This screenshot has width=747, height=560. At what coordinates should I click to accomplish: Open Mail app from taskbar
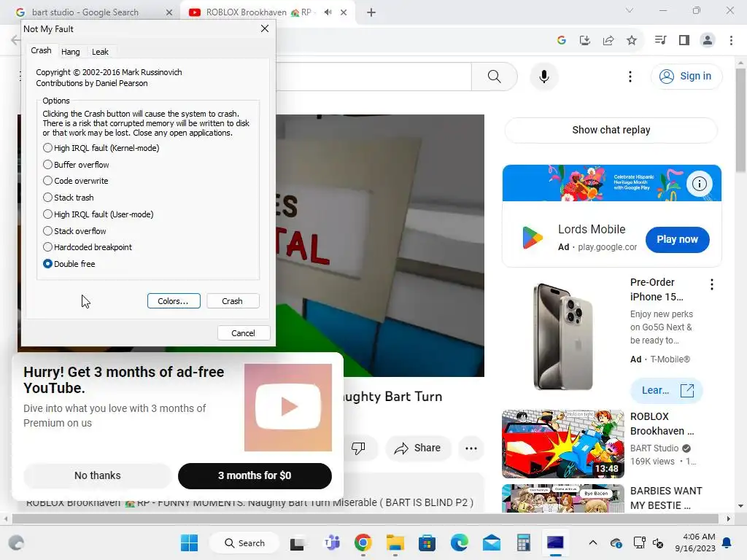tap(491, 542)
